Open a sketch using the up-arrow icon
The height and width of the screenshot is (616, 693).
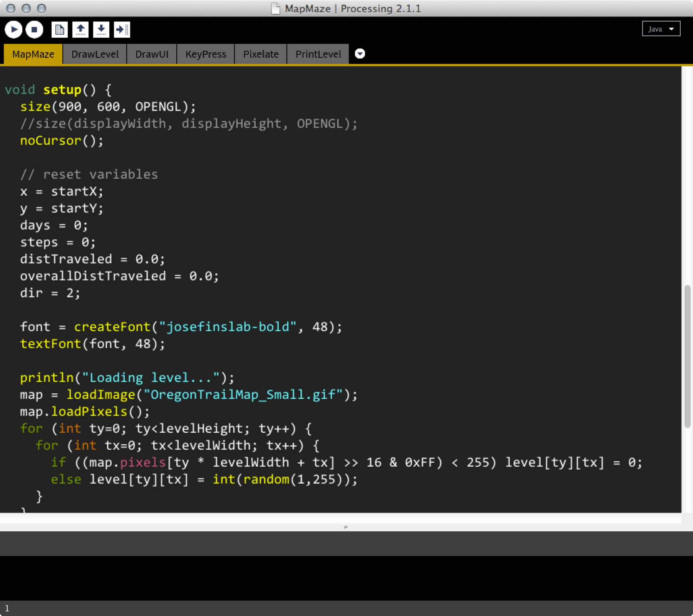(80, 29)
